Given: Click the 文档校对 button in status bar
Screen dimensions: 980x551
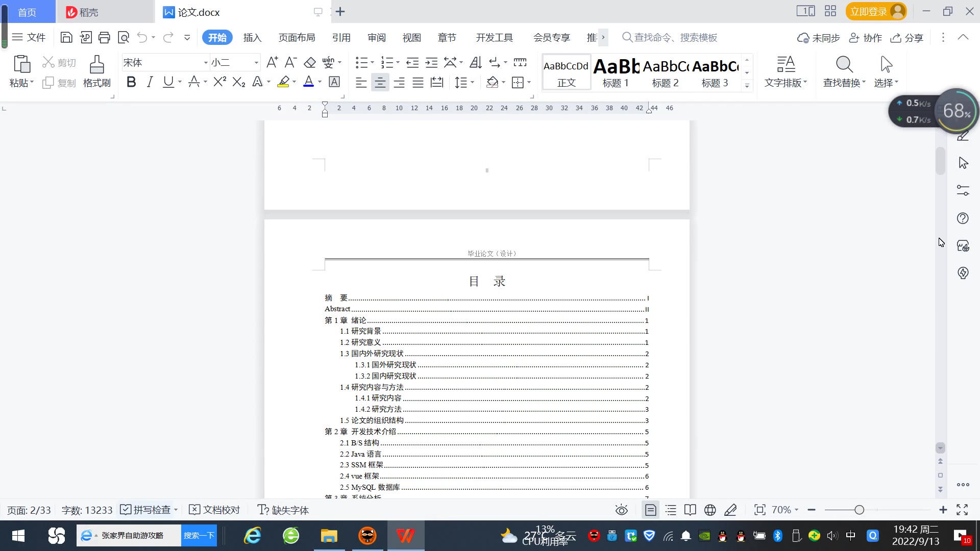Looking at the screenshot, I should pos(215,510).
